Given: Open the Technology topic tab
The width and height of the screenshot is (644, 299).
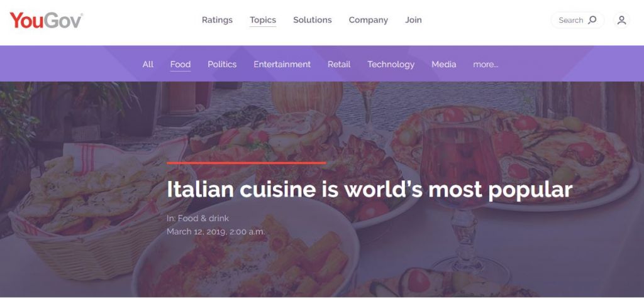Looking at the screenshot, I should (x=391, y=65).
